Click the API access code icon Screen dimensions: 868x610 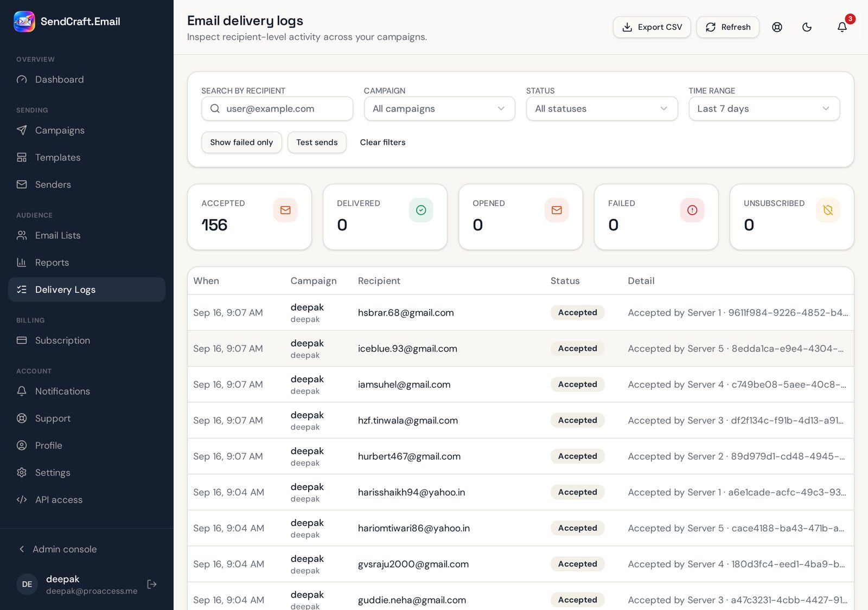pyautogui.click(x=22, y=499)
